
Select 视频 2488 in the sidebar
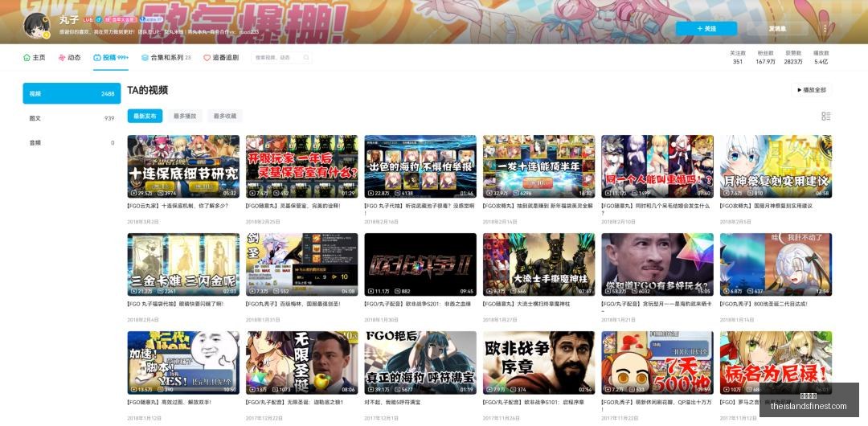[x=72, y=93]
